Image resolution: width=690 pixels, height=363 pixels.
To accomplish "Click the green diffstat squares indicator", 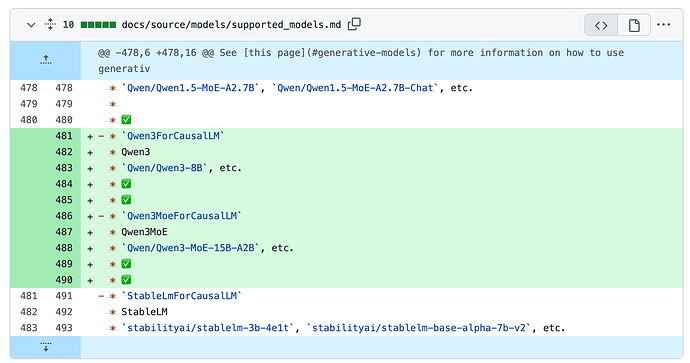I will click(99, 25).
